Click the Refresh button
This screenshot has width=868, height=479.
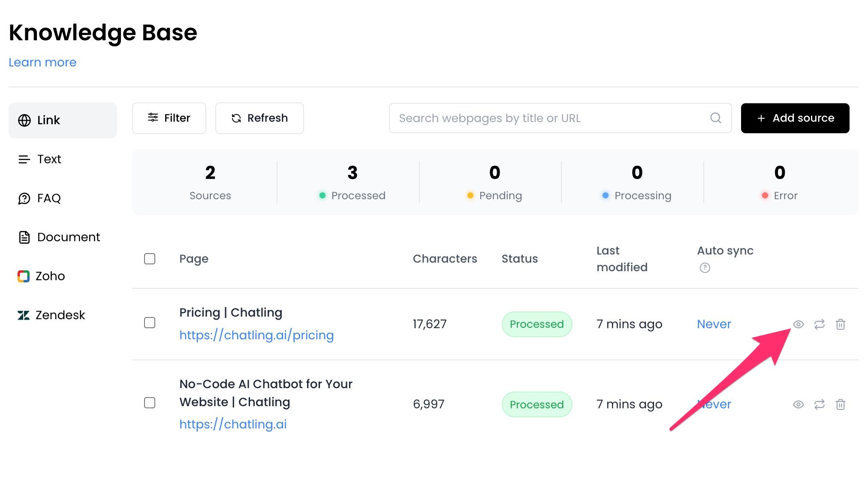[259, 118]
